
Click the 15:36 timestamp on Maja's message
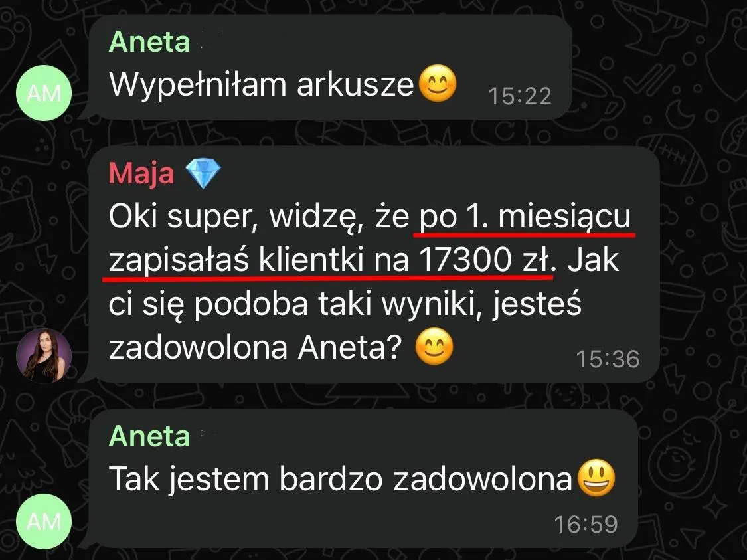(x=608, y=359)
